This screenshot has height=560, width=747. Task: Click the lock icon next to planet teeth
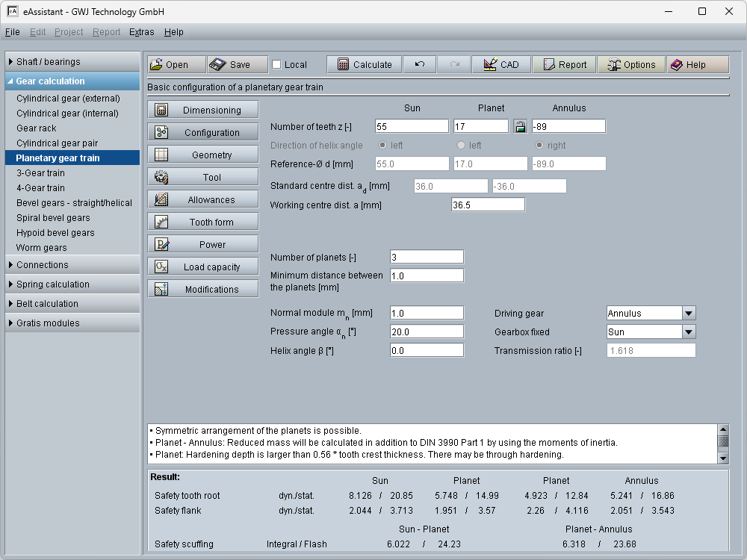[520, 126]
